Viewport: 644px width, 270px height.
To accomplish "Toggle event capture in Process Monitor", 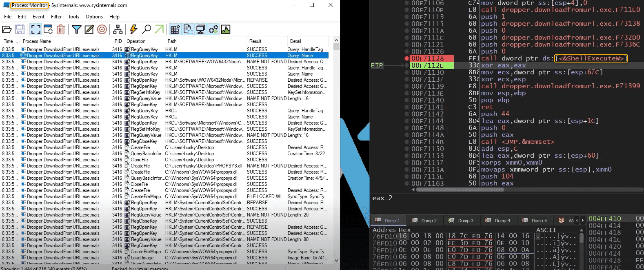I will click(x=36, y=29).
